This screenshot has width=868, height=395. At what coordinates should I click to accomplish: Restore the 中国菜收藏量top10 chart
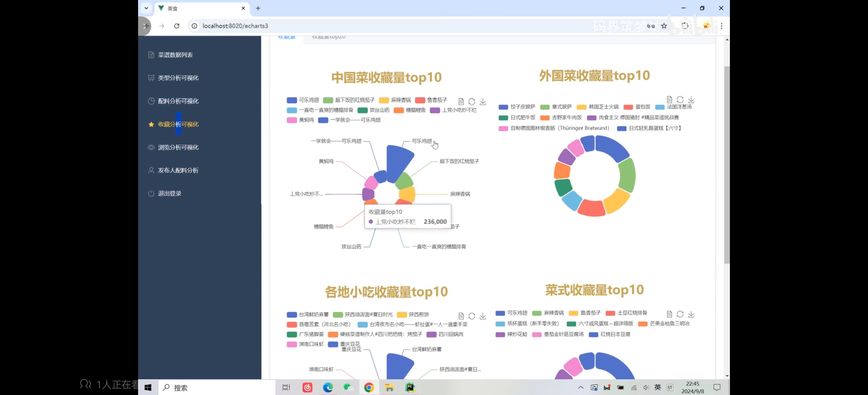[x=472, y=101]
